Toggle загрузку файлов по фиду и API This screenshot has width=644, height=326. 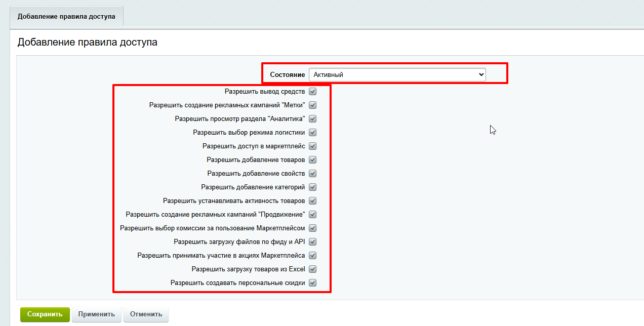(312, 242)
